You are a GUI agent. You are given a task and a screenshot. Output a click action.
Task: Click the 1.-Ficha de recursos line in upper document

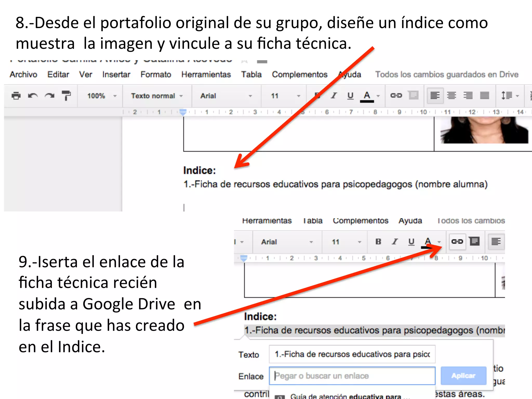335,184
